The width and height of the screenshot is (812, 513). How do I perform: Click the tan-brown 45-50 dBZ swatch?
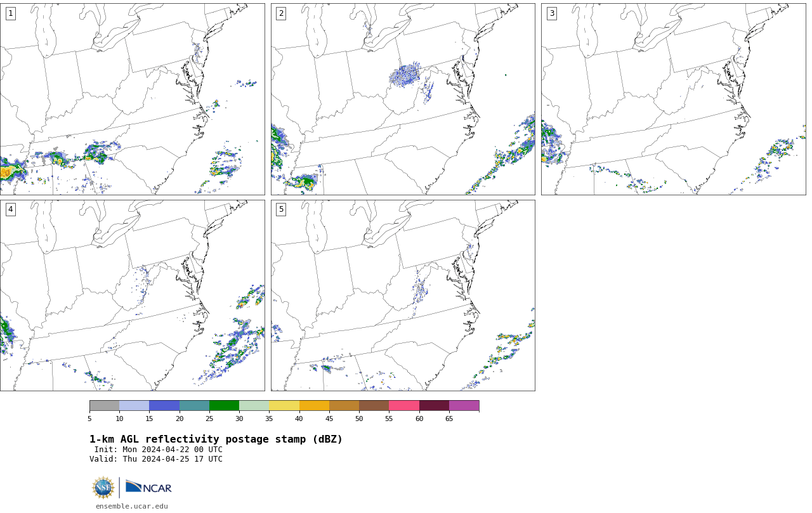point(344,406)
